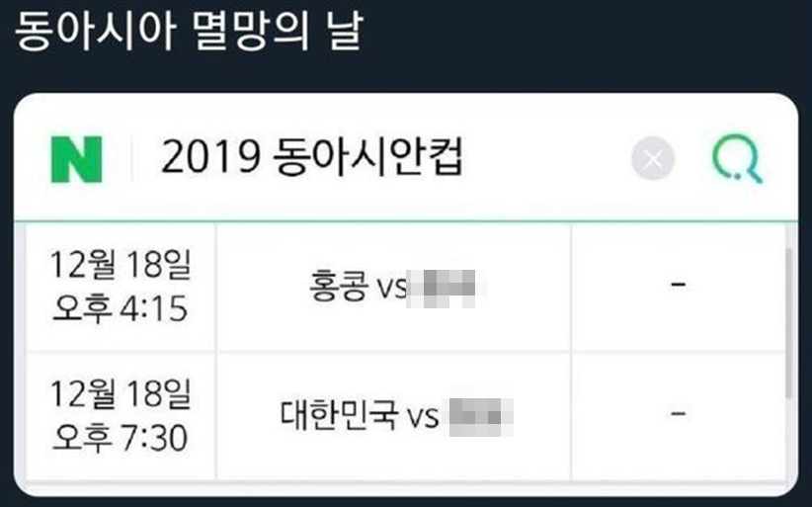Select the 홍콩 team name
Viewport: 812px width, 507px height.
tap(339, 286)
